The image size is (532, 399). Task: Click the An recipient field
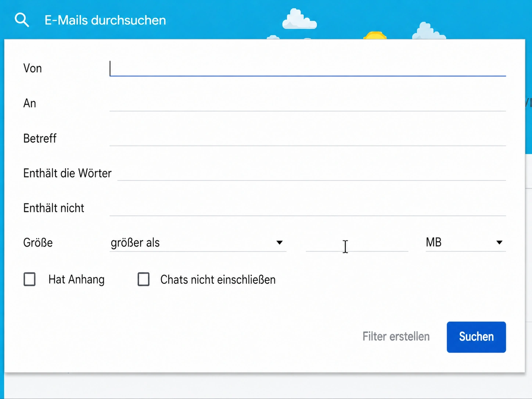308,103
